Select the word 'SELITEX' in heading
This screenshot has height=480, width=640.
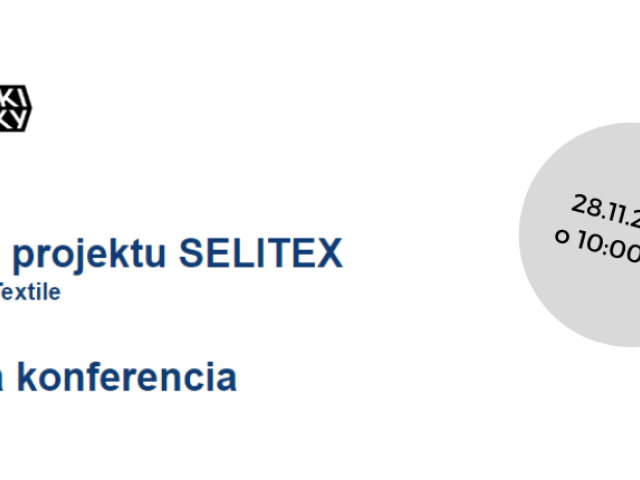(x=260, y=253)
